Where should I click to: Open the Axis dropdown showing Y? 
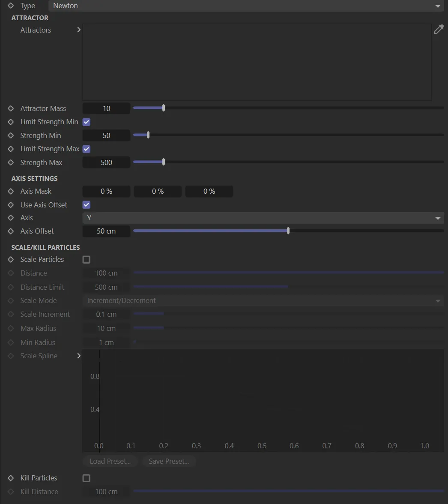point(263,218)
